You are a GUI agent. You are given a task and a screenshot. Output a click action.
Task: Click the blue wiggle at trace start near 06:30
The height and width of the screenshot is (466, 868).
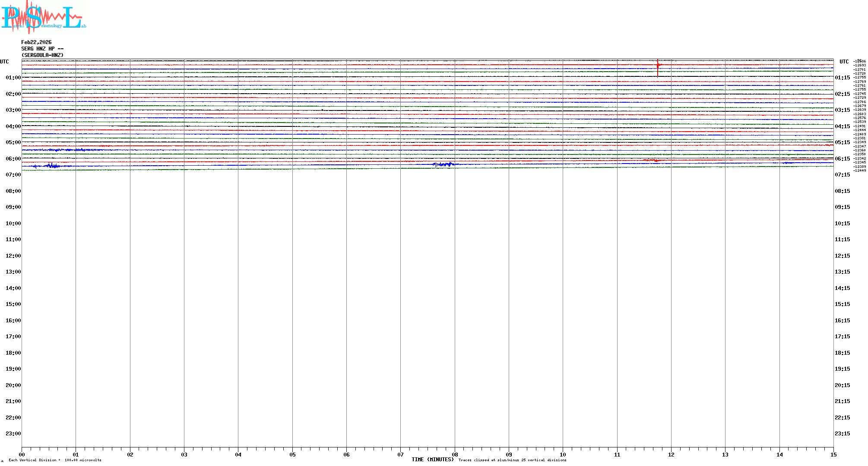(51, 166)
